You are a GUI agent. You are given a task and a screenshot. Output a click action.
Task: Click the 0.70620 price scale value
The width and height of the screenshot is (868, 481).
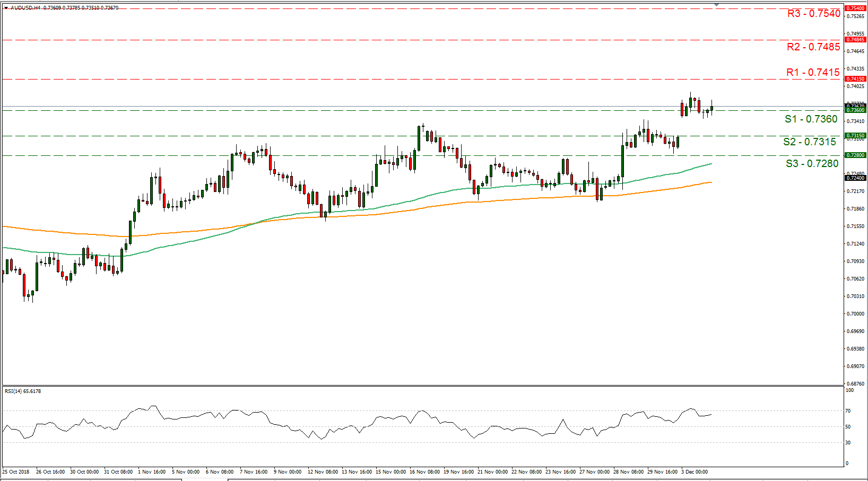pos(856,279)
